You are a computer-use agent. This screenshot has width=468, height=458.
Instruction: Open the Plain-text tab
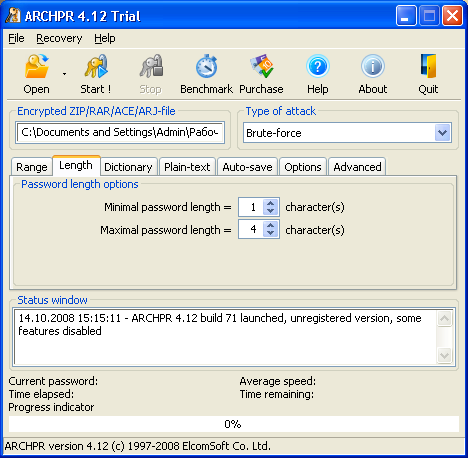pyautogui.click(x=187, y=167)
